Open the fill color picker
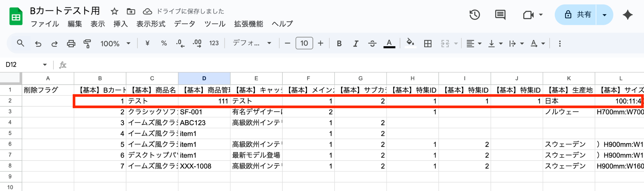Viewport: 644px width, 191px height. point(410,43)
